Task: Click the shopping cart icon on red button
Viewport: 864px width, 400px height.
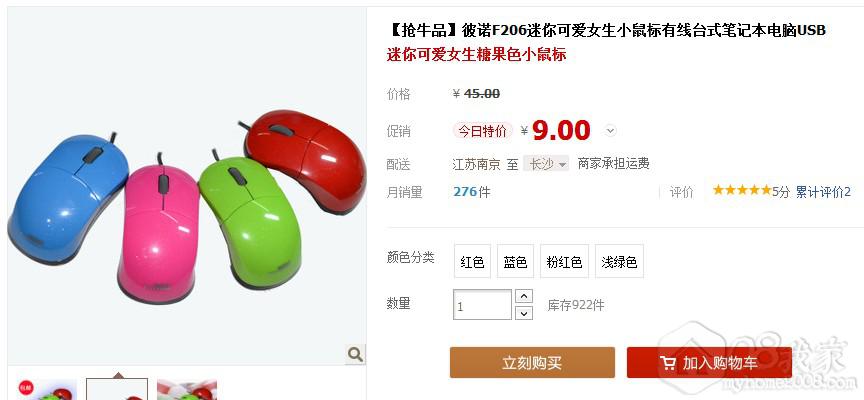Action: click(x=667, y=363)
